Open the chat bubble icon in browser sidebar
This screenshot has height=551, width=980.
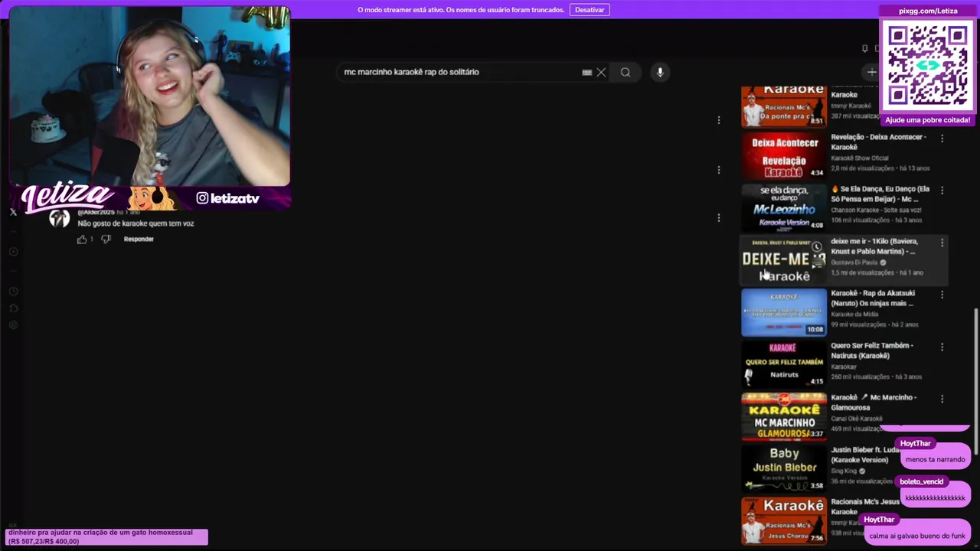pos(13,308)
